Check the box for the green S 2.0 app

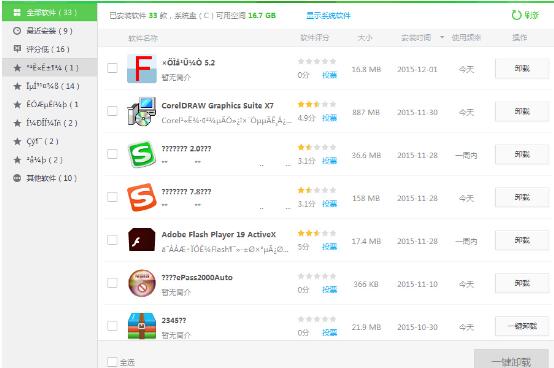click(112, 154)
